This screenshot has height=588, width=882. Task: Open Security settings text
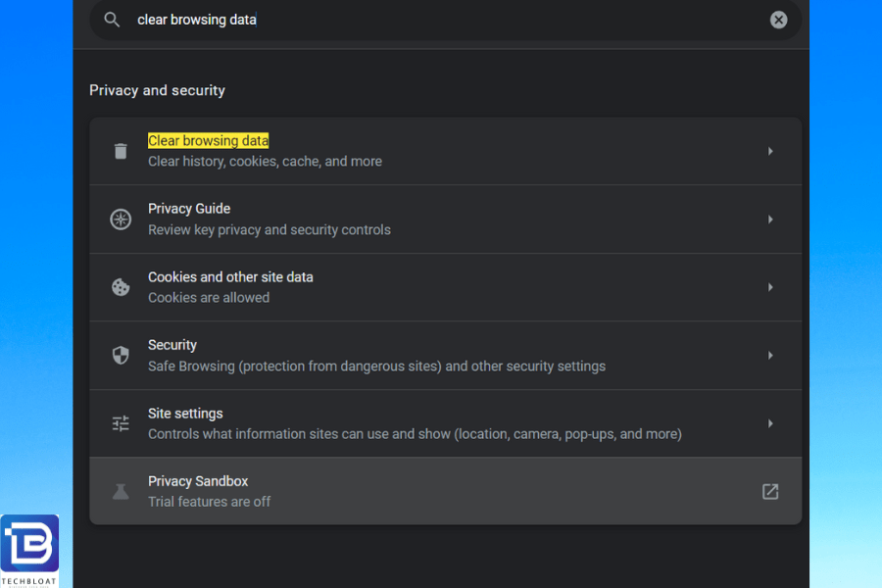click(x=172, y=345)
